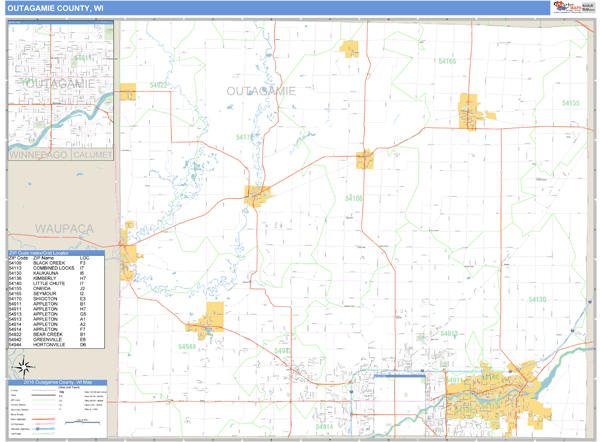
Task: Click the blue interstate line sample in legend
Action: coord(44,429)
